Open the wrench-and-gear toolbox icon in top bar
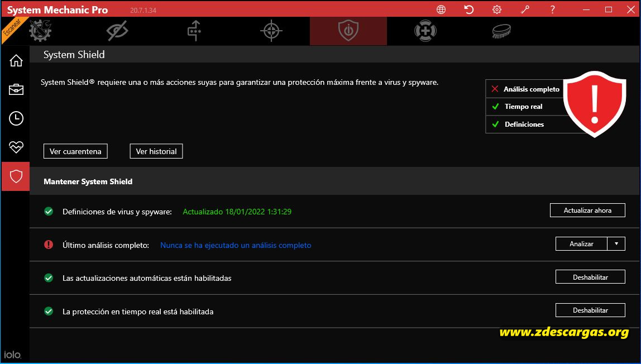The width and height of the screenshot is (641, 364). (x=40, y=31)
